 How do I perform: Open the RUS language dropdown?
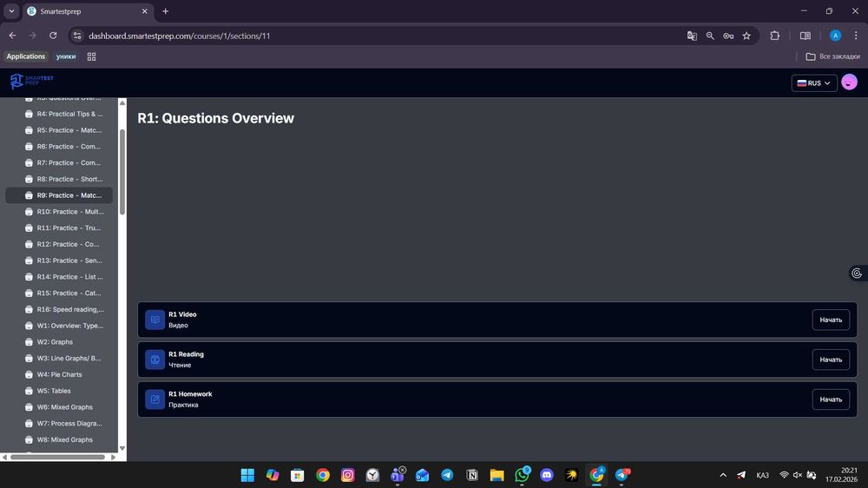(814, 83)
